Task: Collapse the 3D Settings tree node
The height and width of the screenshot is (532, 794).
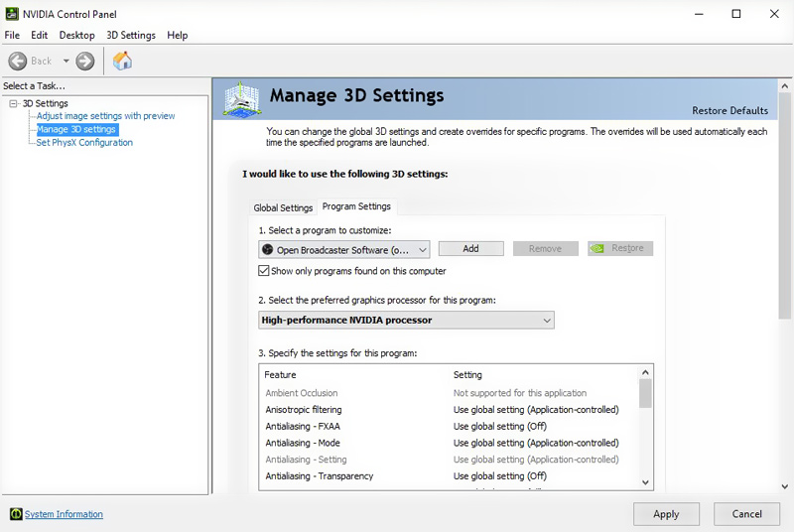Action: tap(13, 103)
